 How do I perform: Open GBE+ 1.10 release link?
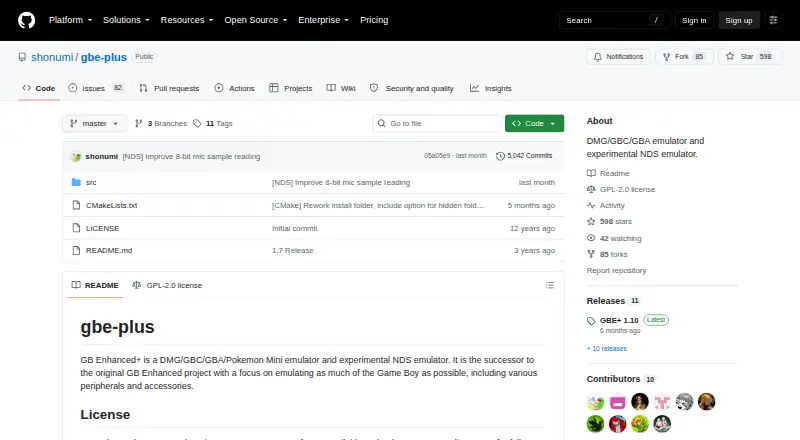tap(619, 321)
